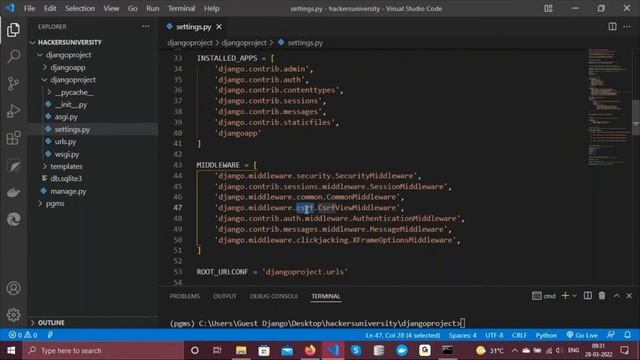Open Firefox from the taskbar
640x360 pixels.
310,350
